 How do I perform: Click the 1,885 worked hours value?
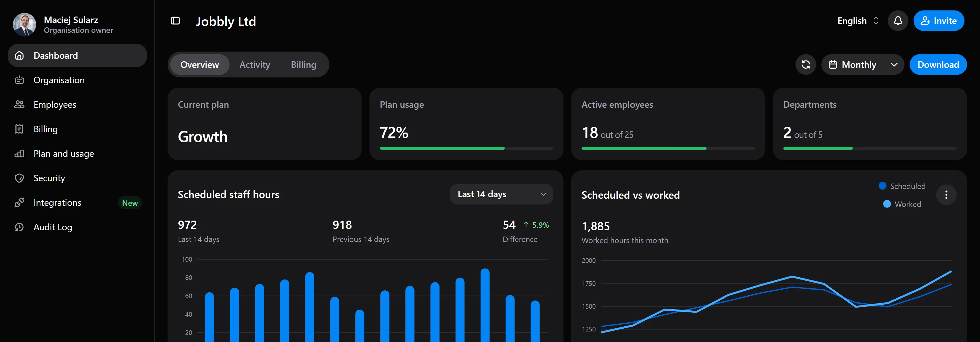[x=595, y=226]
